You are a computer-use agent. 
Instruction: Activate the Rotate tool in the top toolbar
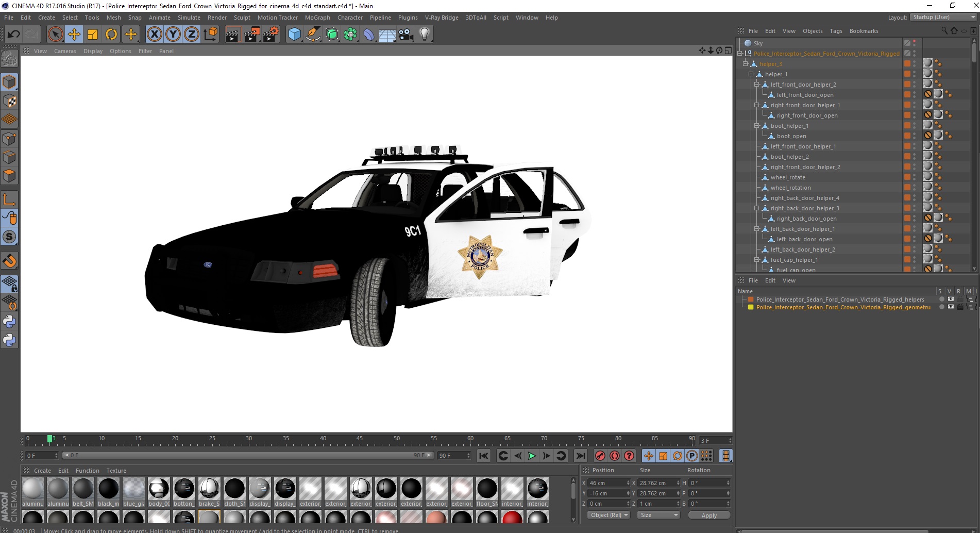(111, 35)
